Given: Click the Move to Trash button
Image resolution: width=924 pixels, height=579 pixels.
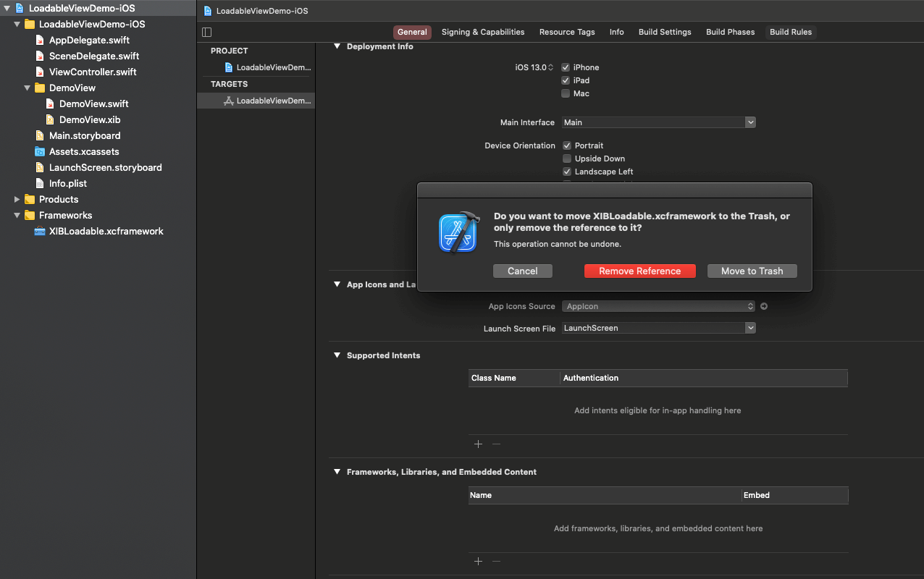Looking at the screenshot, I should pyautogui.click(x=752, y=271).
